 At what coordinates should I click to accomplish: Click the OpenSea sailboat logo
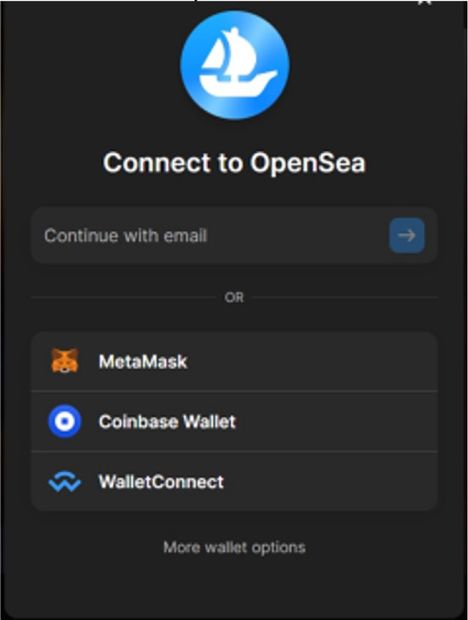point(235,65)
